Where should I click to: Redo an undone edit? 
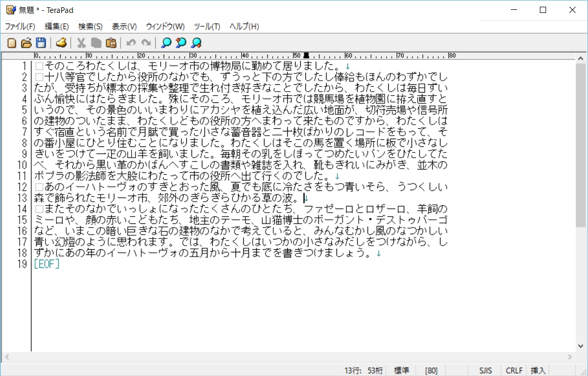point(145,43)
